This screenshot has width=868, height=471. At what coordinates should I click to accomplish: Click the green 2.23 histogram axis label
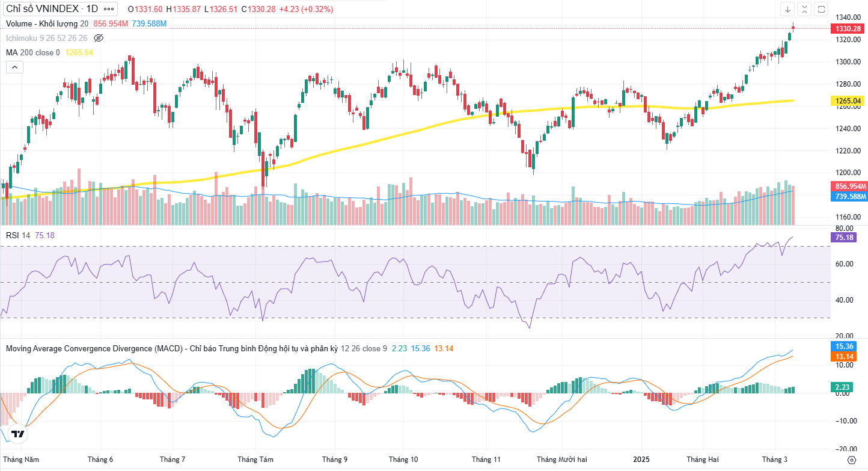843,386
